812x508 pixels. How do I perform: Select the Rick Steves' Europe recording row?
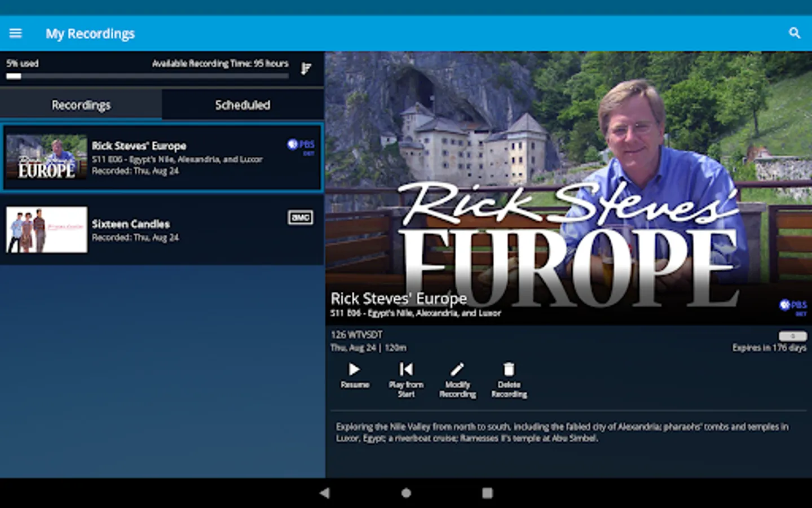coord(162,158)
